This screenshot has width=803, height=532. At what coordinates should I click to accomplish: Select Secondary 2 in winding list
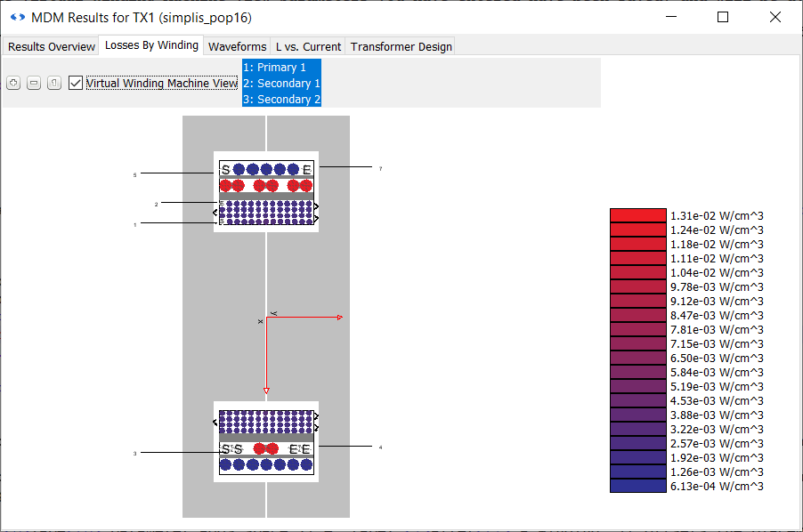(280, 100)
